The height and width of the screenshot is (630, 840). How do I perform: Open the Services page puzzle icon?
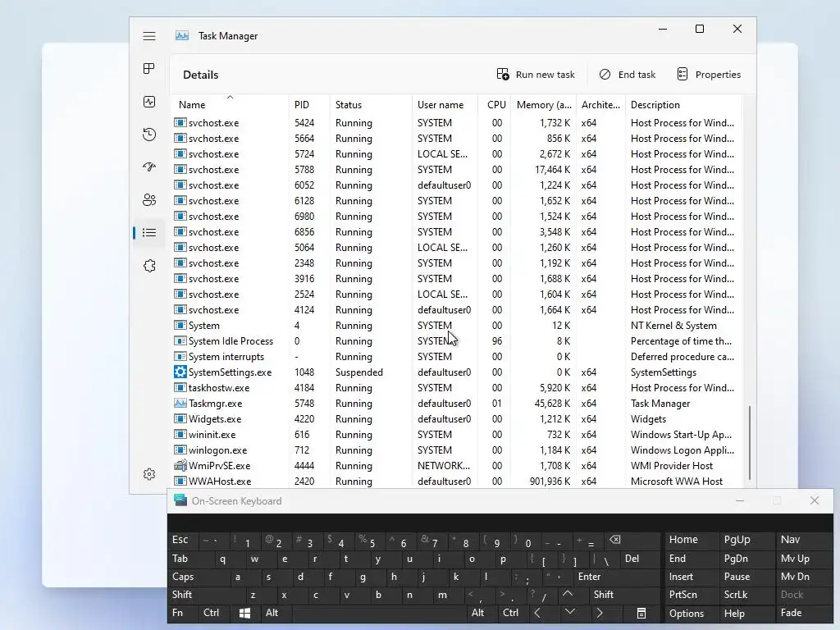tap(149, 266)
